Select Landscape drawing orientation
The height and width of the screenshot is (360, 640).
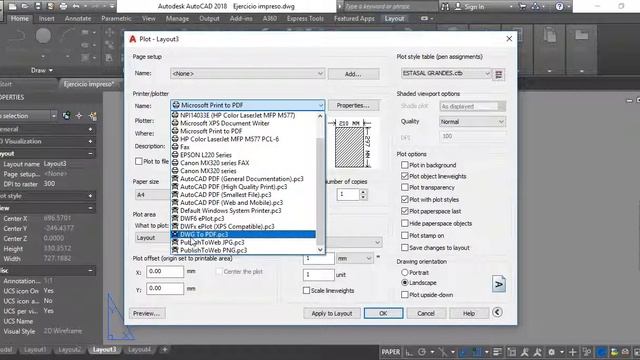tap(404, 282)
